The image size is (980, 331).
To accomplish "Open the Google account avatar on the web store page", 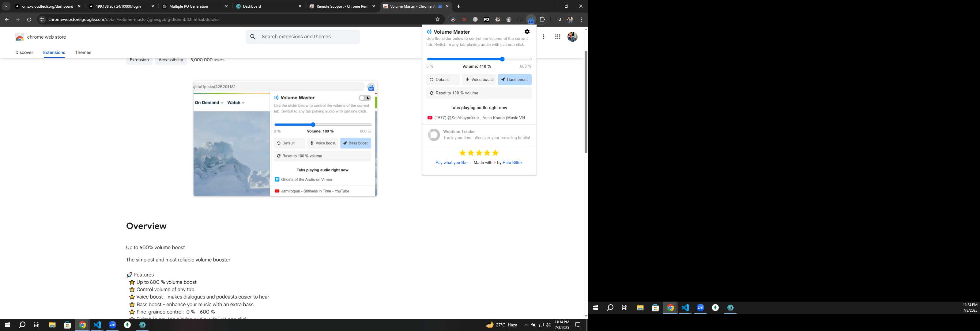I will click(x=572, y=37).
